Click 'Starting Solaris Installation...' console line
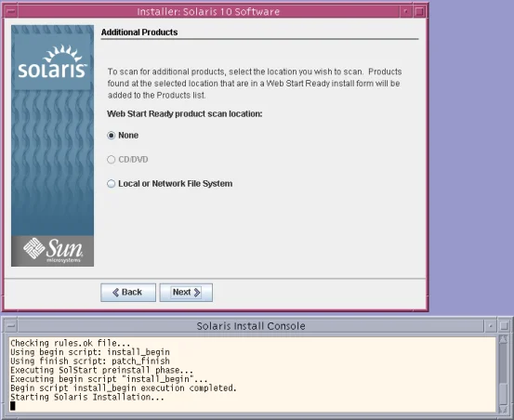Screen dimensions: 514x420 click(87, 397)
